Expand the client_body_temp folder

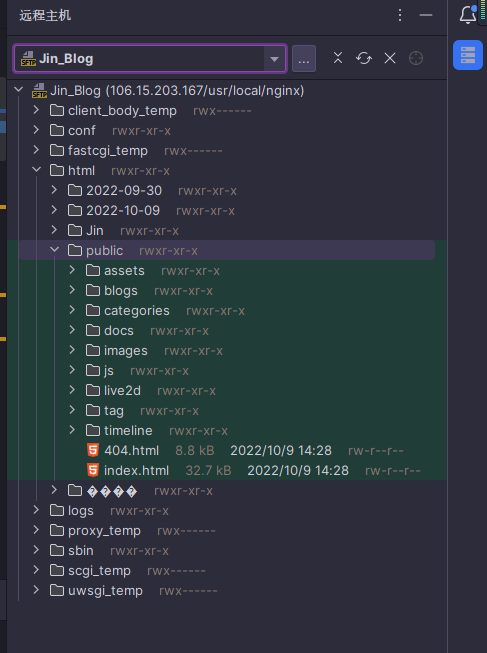coord(36,110)
